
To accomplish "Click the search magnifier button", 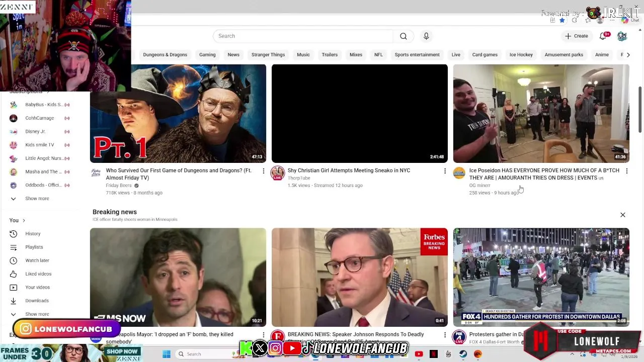I will 404,36.
